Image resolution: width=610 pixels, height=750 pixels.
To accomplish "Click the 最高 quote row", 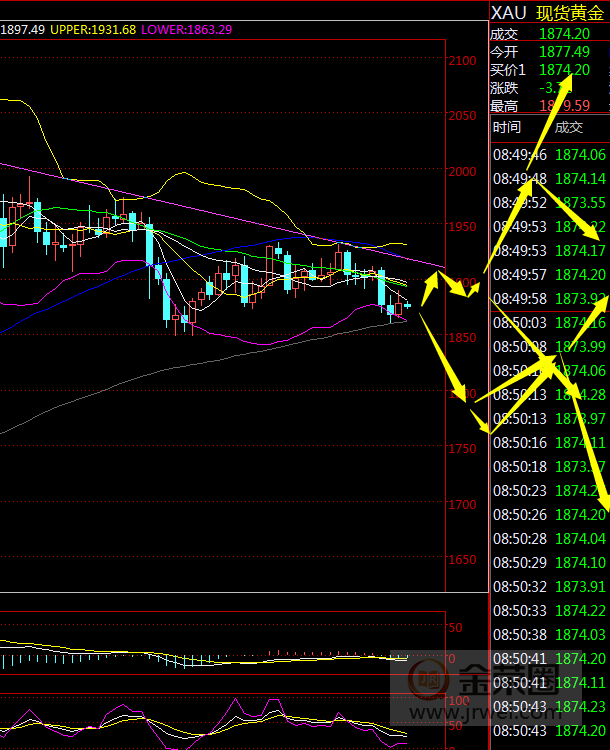I will (548, 105).
